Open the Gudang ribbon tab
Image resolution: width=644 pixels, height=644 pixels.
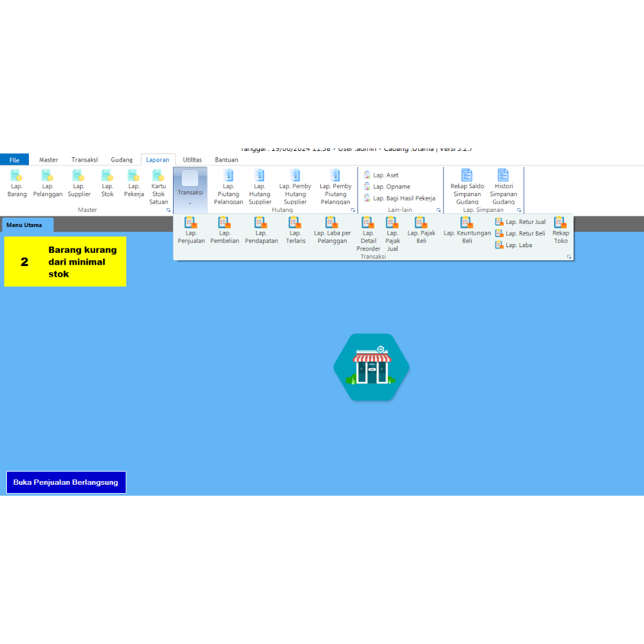coord(121,160)
